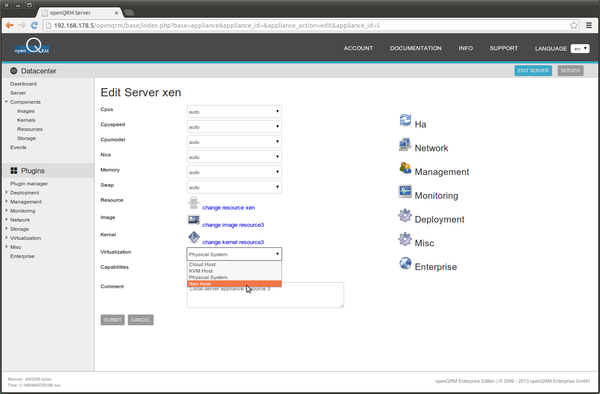This screenshot has height=394, width=600.
Task: Click the Misc gear icon
Action: (x=405, y=239)
